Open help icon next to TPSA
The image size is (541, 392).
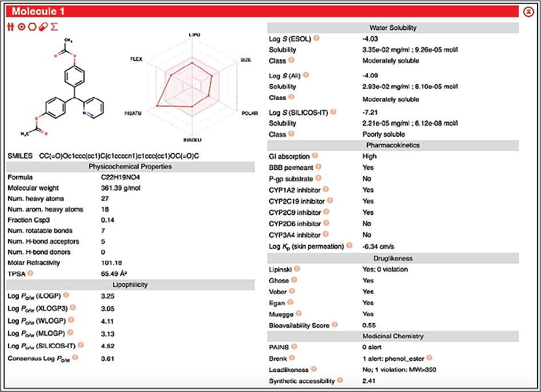pyautogui.click(x=30, y=273)
